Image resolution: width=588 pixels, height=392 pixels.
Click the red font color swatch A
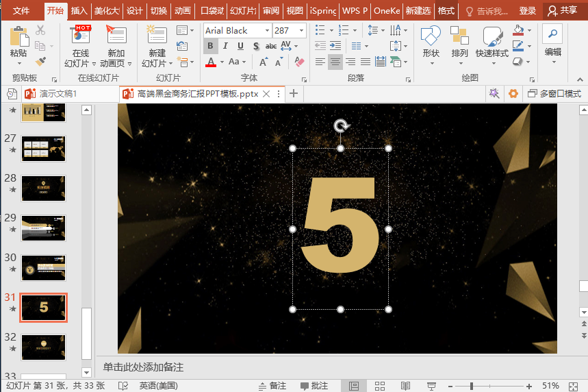coord(211,62)
